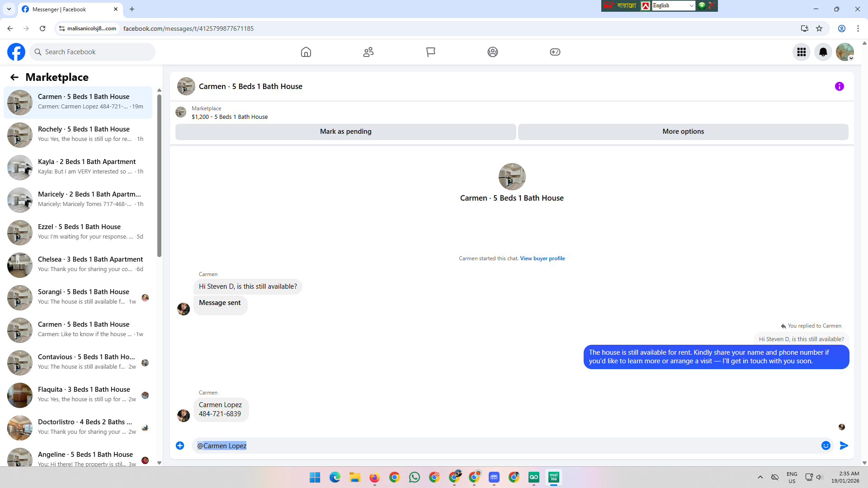Open More options for the listing
The width and height of the screenshot is (868, 488).
tap(683, 131)
